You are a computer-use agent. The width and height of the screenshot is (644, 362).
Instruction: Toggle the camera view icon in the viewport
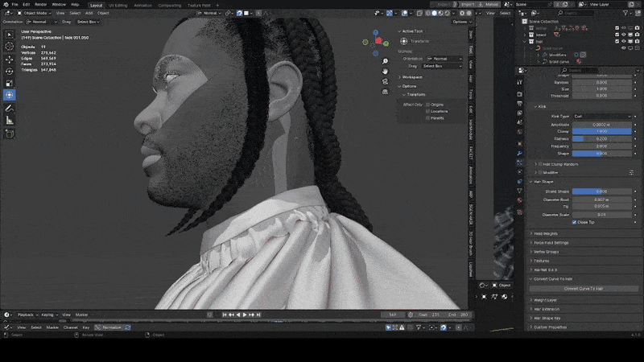tap(385, 82)
